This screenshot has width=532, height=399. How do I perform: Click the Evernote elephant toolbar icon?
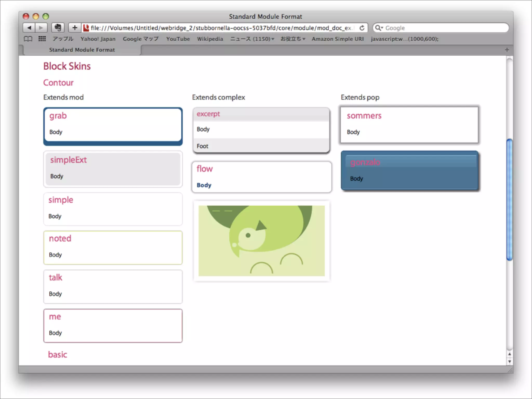(x=58, y=28)
